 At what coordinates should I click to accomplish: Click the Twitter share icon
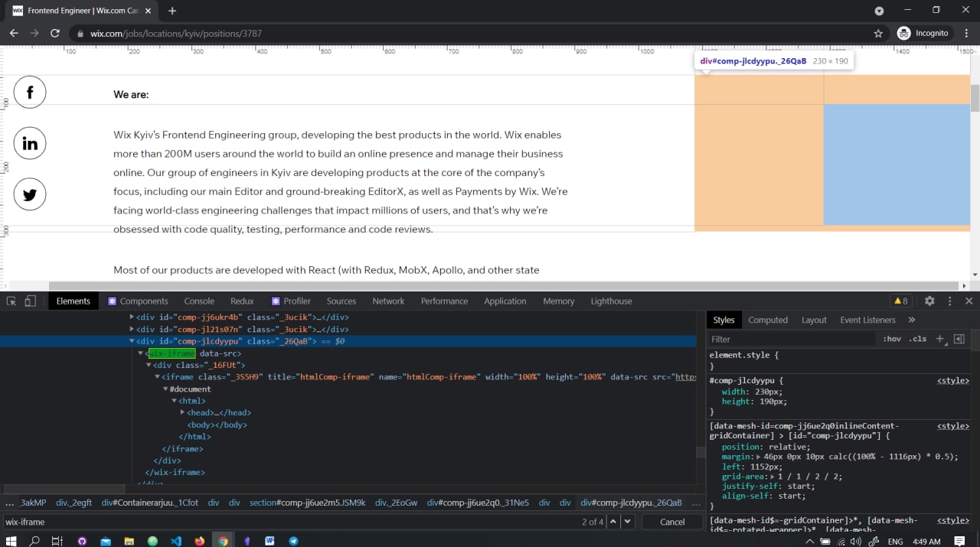(30, 194)
